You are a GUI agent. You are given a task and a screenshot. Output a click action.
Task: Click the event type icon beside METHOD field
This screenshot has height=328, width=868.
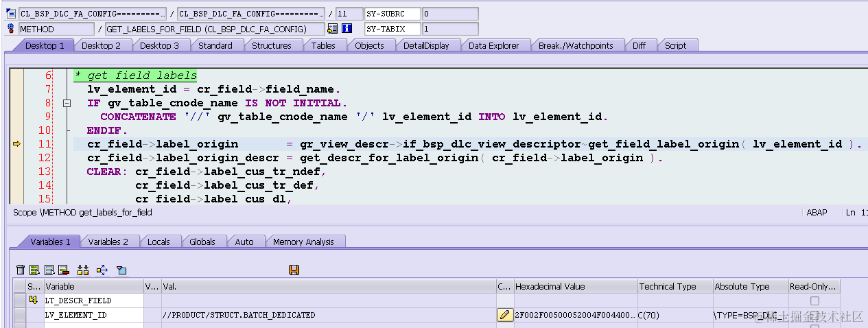click(10, 29)
